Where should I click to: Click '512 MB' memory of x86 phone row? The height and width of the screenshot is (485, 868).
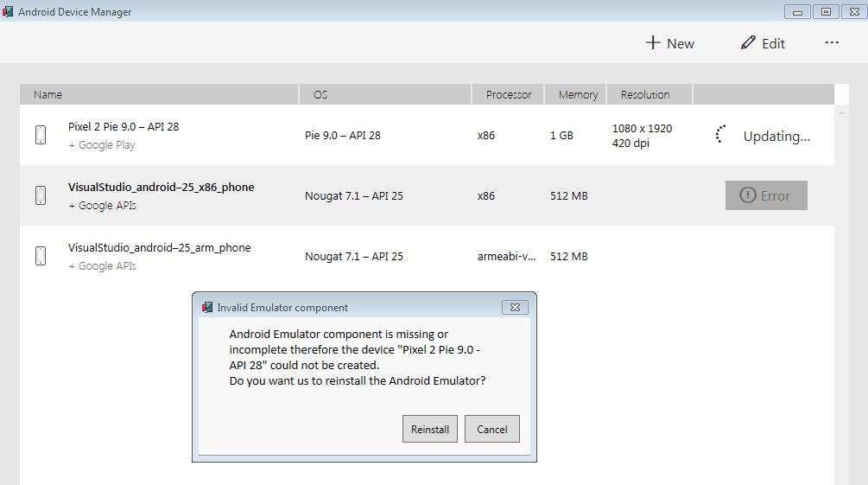click(568, 195)
